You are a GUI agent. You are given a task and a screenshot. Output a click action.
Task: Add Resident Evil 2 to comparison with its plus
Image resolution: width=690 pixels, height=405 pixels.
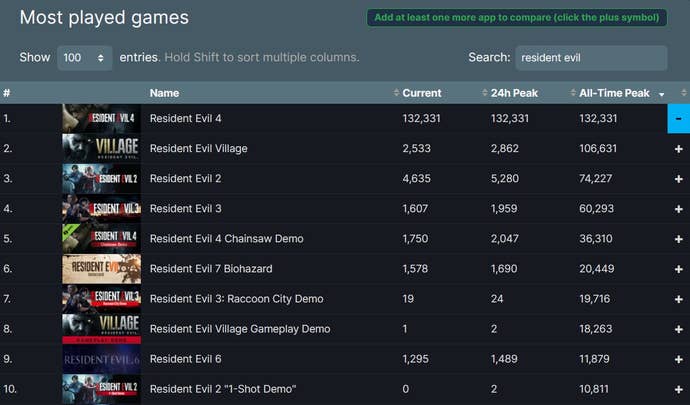[679, 179]
